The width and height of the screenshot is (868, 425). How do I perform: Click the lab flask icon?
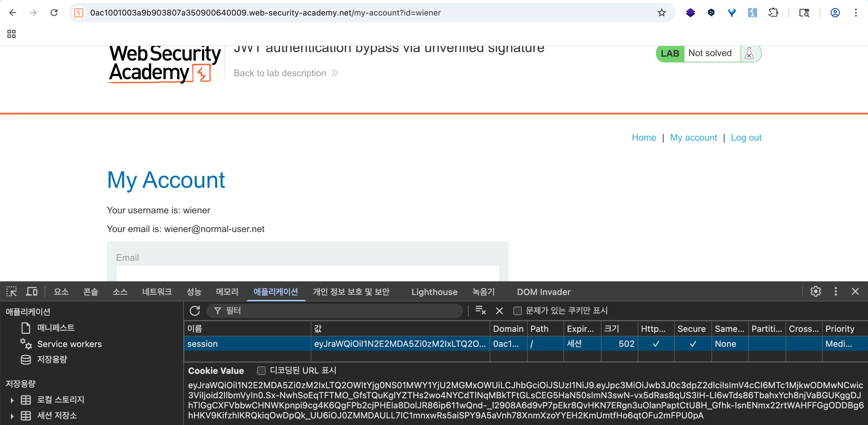point(749,53)
